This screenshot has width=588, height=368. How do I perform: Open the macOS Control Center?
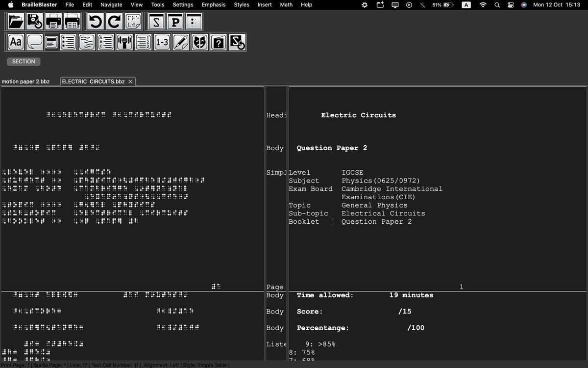pyautogui.click(x=511, y=4)
